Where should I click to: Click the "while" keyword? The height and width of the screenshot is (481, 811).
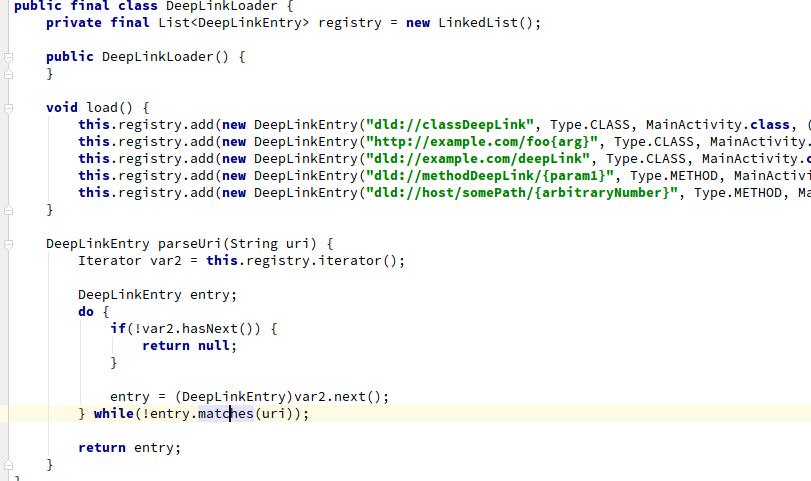(x=114, y=414)
